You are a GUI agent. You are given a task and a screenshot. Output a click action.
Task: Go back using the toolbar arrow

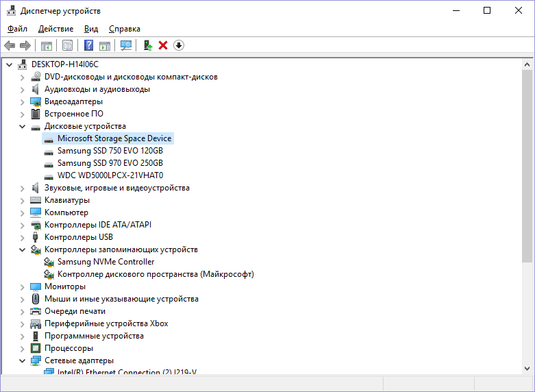[x=10, y=45]
